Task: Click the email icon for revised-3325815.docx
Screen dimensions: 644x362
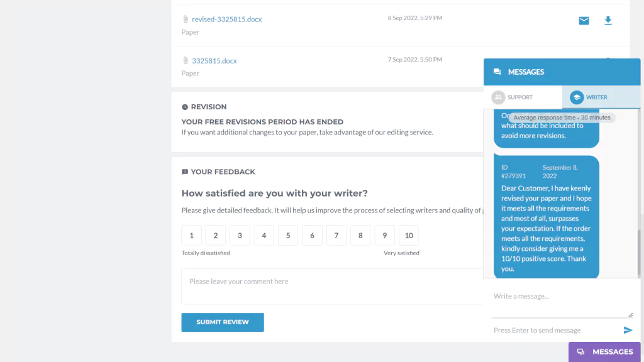Action: 584,21
